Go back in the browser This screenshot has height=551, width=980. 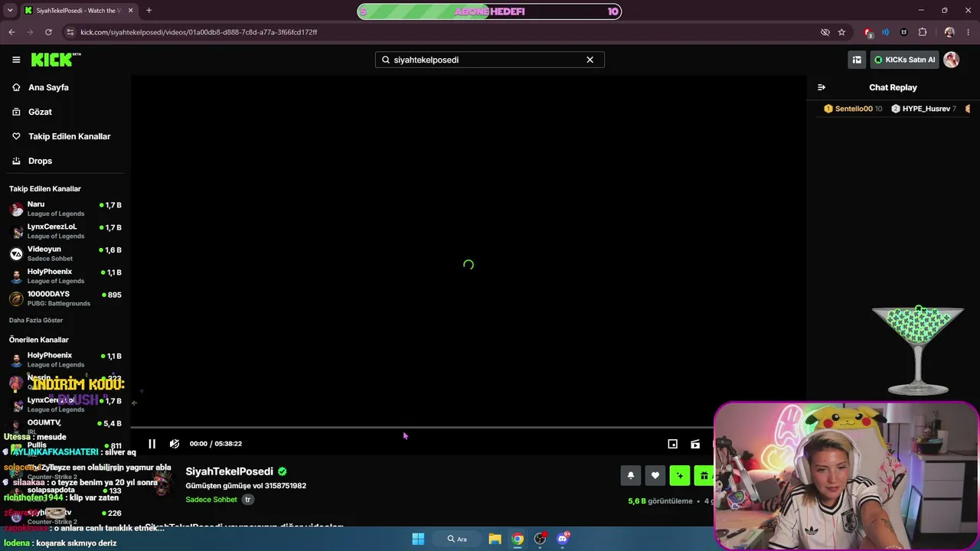11,32
